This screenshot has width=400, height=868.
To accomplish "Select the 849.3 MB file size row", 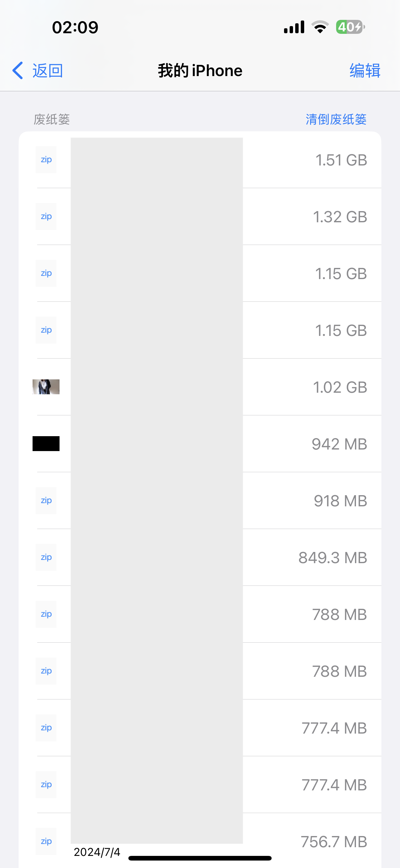I will (332, 558).
